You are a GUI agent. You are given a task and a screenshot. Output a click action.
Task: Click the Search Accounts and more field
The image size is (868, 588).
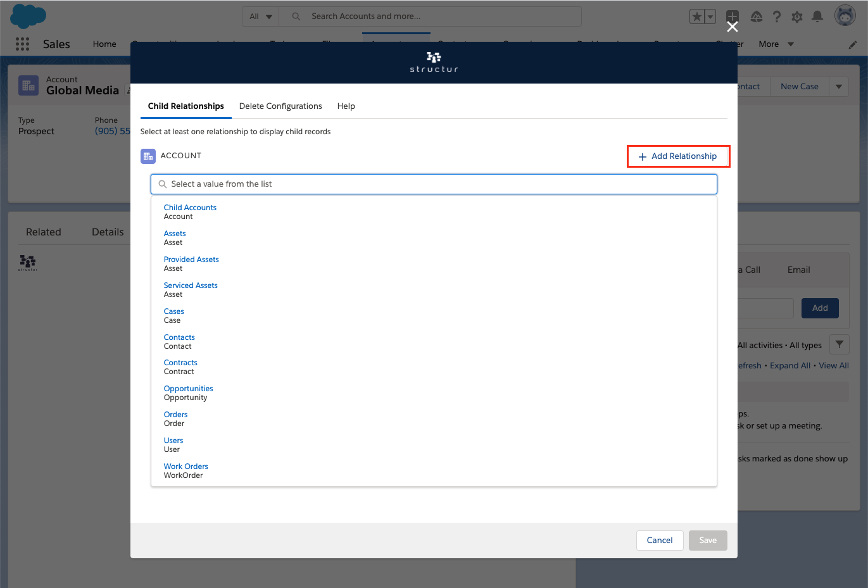[431, 16]
